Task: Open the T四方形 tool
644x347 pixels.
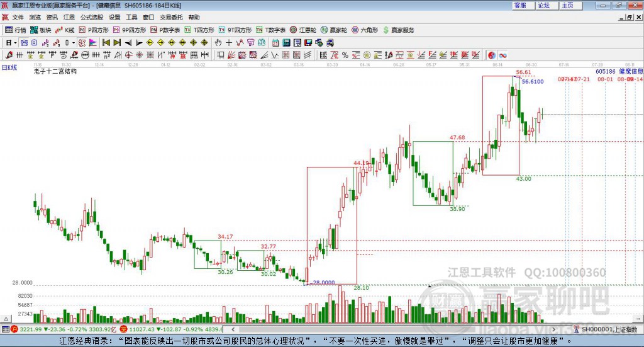Action: (x=199, y=30)
